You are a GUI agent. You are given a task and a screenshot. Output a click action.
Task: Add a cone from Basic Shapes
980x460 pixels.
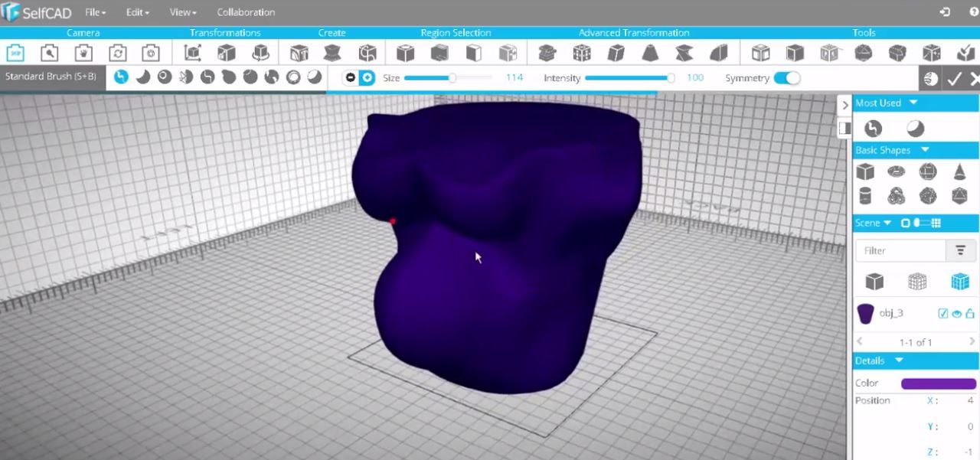(x=959, y=171)
